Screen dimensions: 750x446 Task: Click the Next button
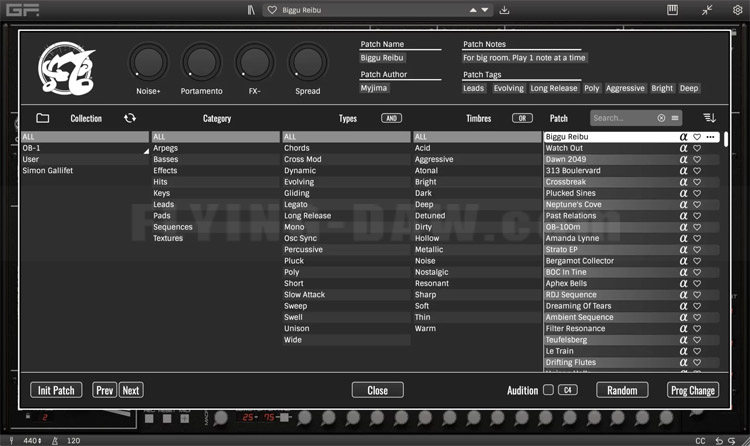(x=131, y=390)
